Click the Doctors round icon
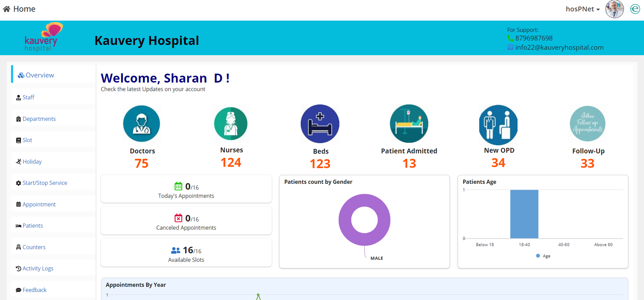 pos(142,124)
